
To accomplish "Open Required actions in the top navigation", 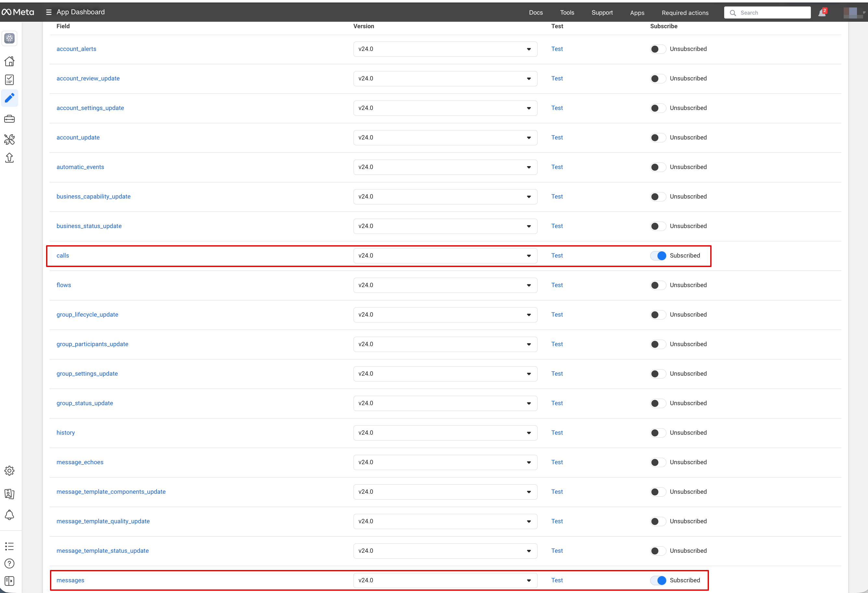I will pyautogui.click(x=685, y=13).
